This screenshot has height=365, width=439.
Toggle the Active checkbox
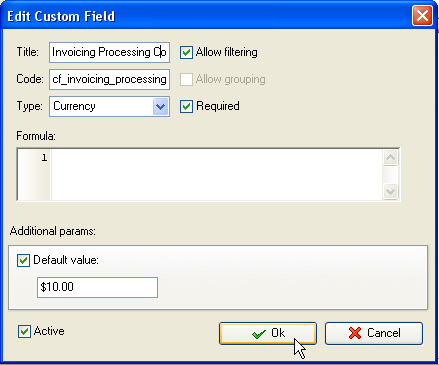(24, 331)
